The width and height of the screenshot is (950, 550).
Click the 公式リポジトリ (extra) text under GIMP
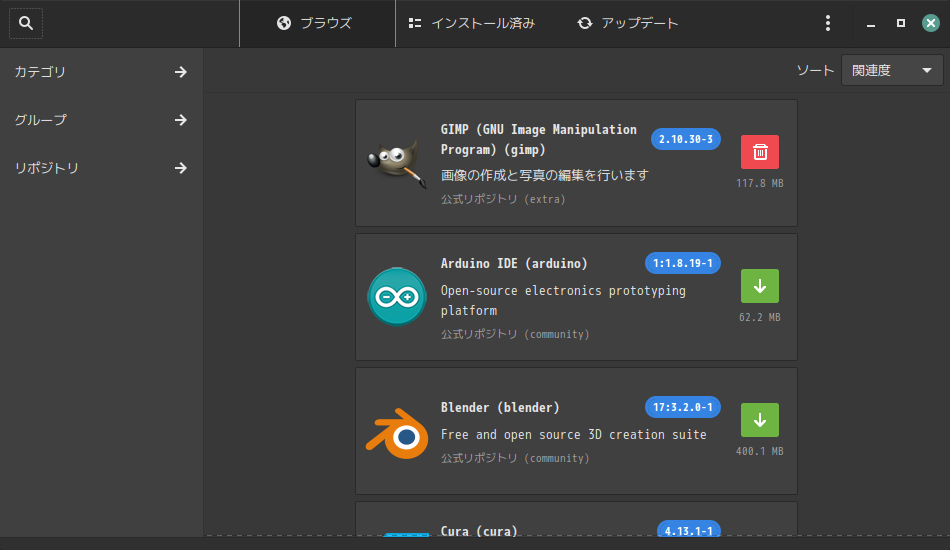click(x=503, y=199)
